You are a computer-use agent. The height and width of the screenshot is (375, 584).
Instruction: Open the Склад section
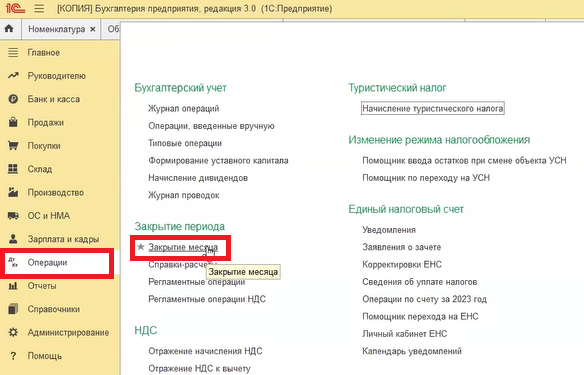tap(40, 169)
